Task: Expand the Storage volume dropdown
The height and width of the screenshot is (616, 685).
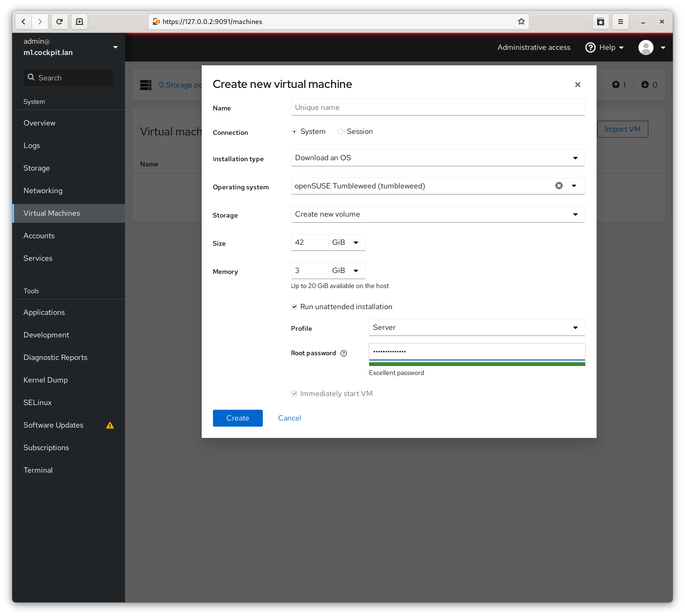Action: click(437, 214)
